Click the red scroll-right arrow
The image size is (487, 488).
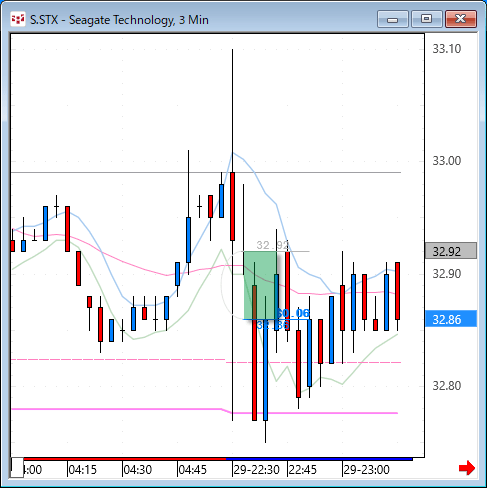pyautogui.click(x=467, y=468)
